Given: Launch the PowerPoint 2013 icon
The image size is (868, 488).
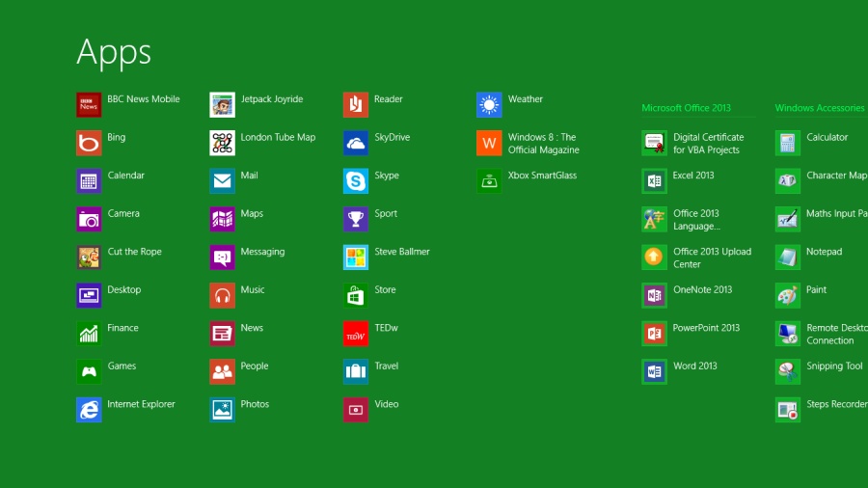Looking at the screenshot, I should [x=654, y=334].
